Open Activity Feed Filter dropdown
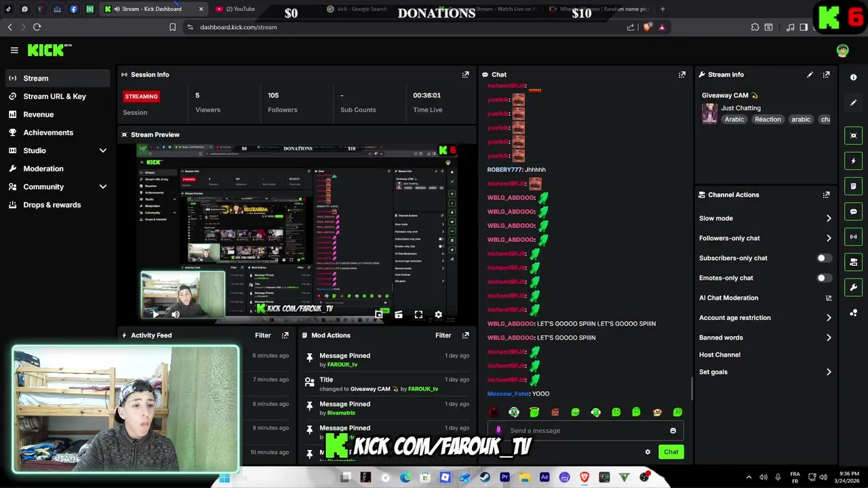This screenshot has width=868, height=488. tap(262, 335)
